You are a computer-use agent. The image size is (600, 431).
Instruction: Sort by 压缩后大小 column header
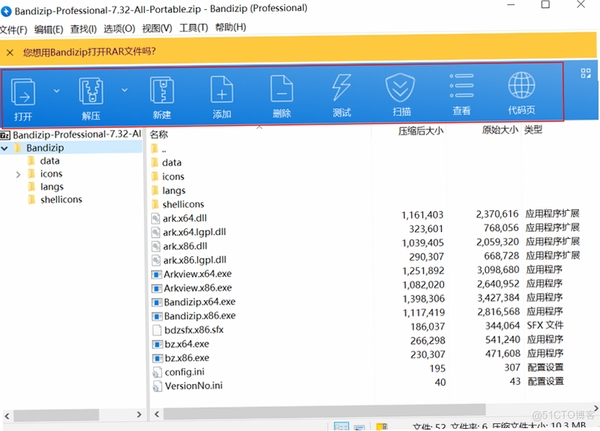click(x=421, y=131)
